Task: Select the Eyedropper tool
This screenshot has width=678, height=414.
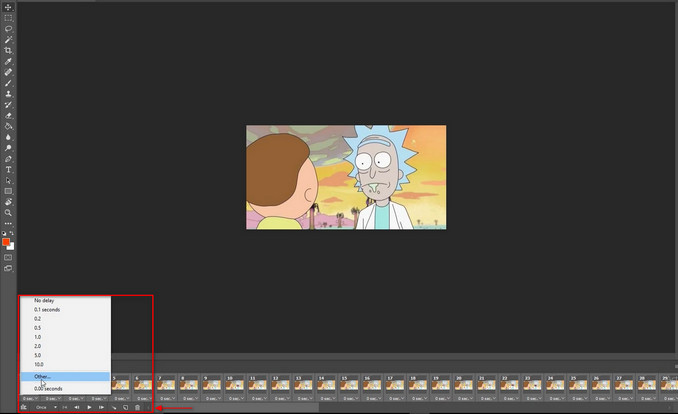Action: 8,61
